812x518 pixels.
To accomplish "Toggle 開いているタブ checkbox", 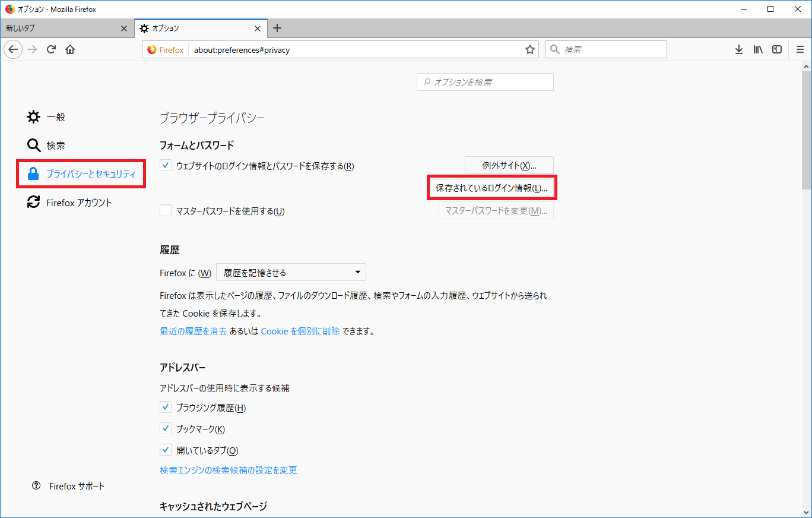I will [166, 450].
